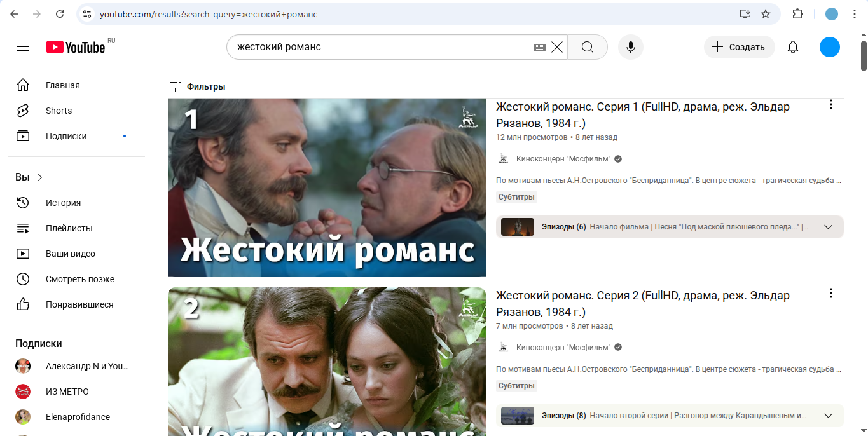
Task: Open the Фильтры search filters
Action: click(197, 86)
